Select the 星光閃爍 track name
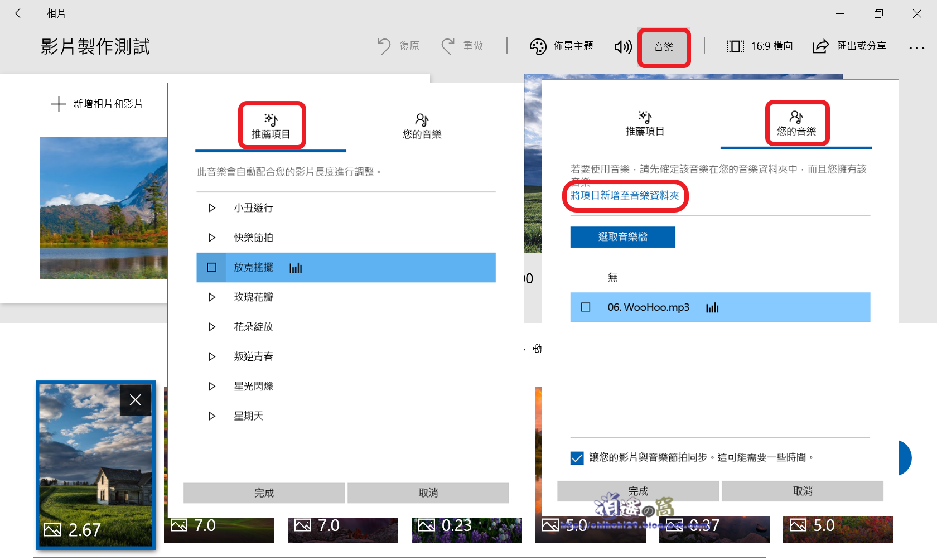This screenshot has height=560, width=937. pyautogui.click(x=253, y=386)
